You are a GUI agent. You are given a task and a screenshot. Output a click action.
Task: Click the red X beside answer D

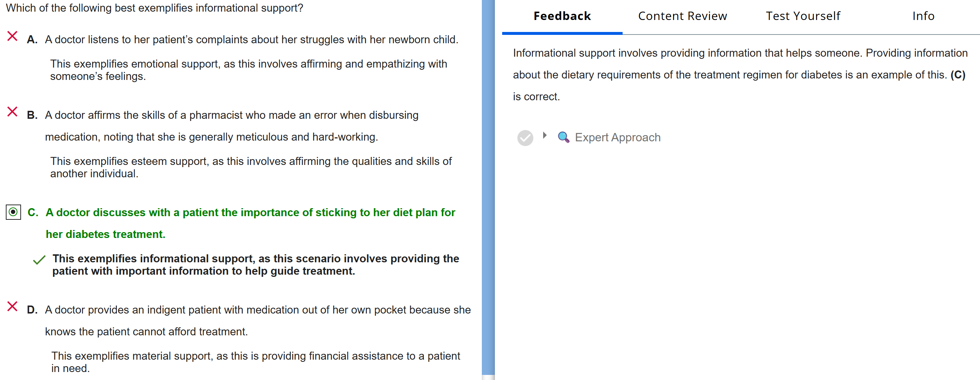tap(12, 307)
